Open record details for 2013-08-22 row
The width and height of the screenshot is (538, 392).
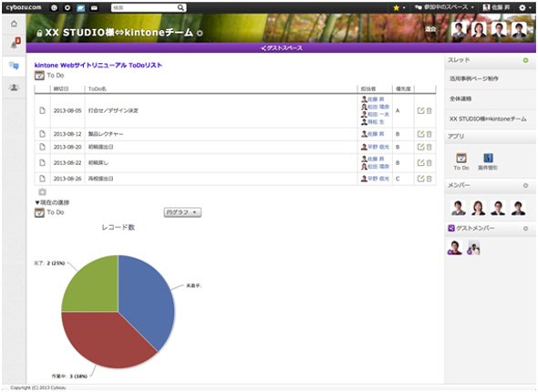click(x=42, y=163)
